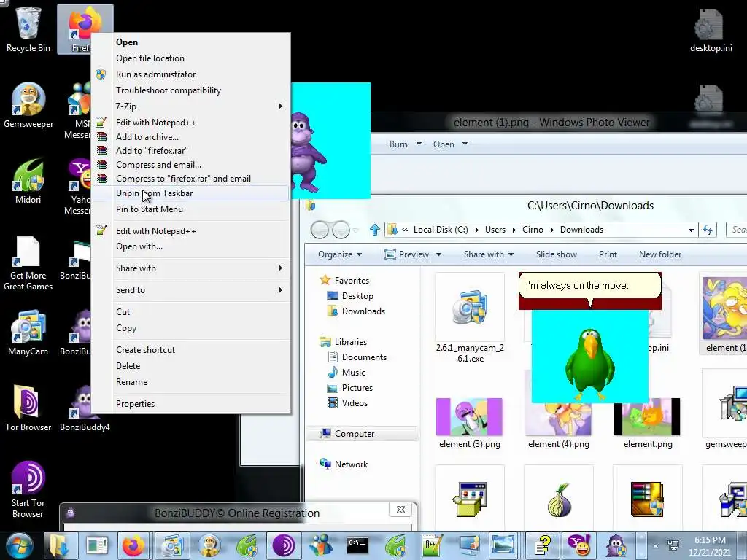Click the Explorer Back button
Screen dimensions: 747x560
pyautogui.click(x=320, y=230)
